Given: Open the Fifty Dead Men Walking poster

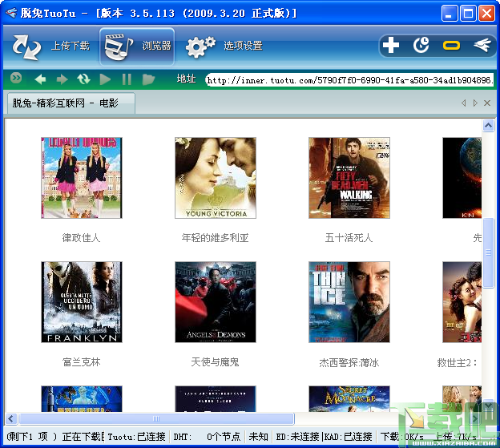Looking at the screenshot, I should pos(349,178).
